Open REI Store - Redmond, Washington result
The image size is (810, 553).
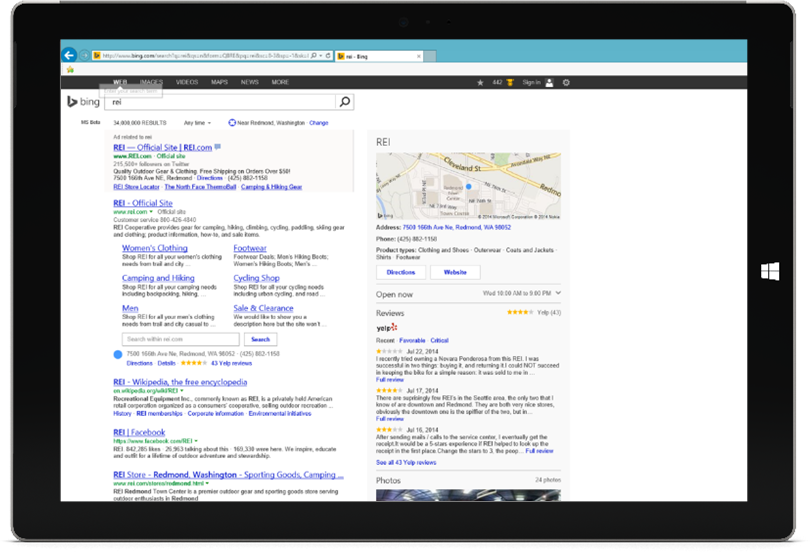pyautogui.click(x=228, y=474)
